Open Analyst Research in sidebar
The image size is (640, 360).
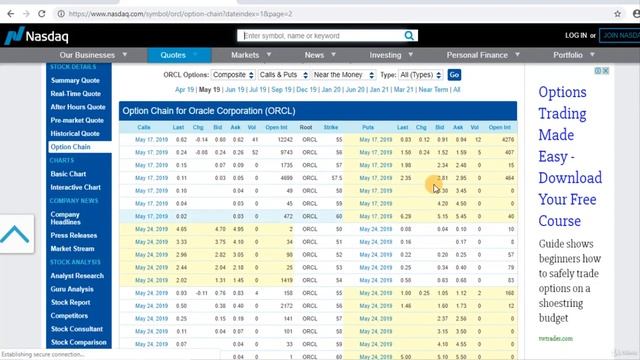[77, 276]
